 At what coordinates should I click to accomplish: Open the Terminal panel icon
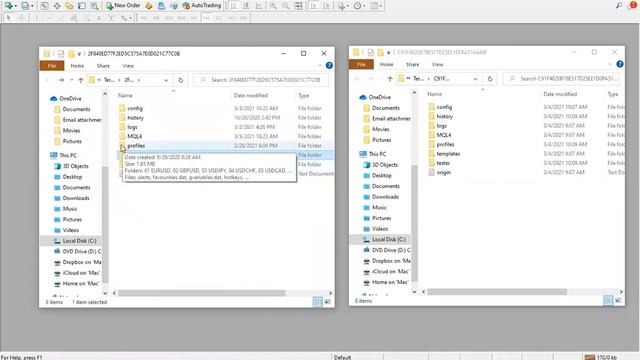coord(82,6)
